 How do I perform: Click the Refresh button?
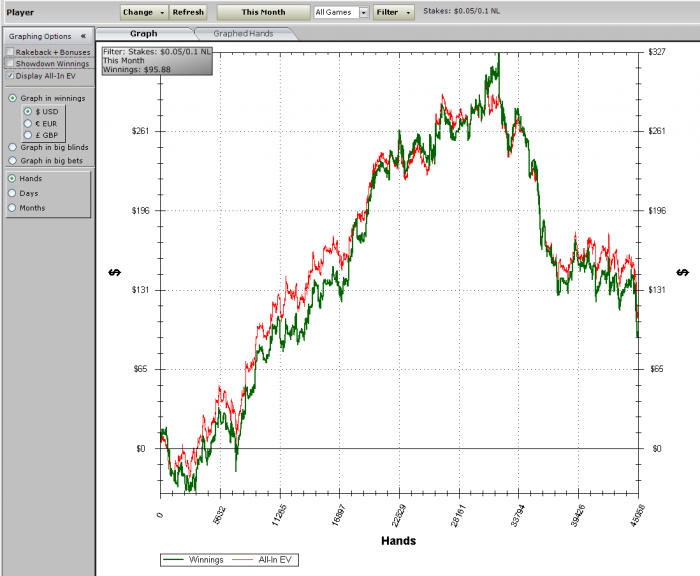click(x=188, y=13)
